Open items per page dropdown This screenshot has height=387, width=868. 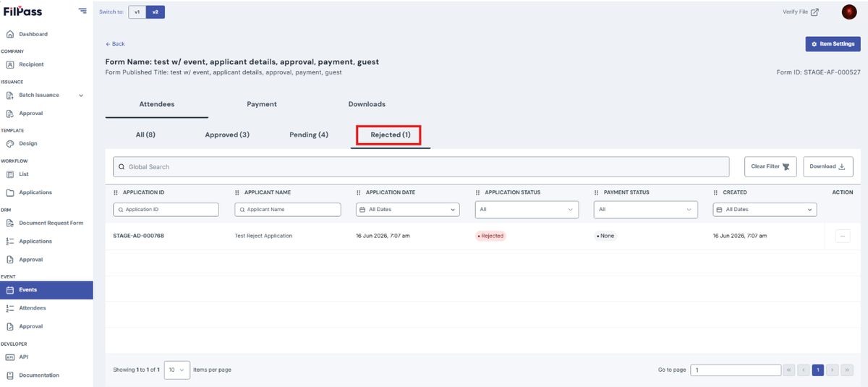click(177, 370)
